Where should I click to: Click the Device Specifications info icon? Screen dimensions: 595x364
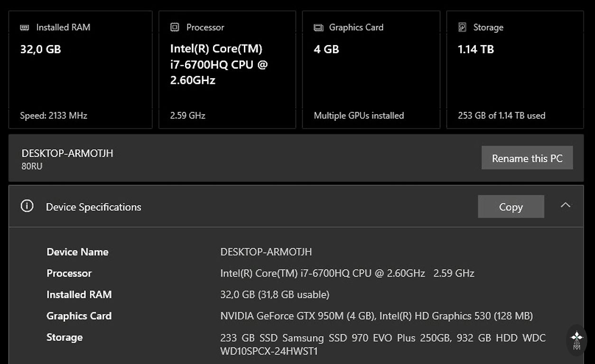click(x=27, y=206)
